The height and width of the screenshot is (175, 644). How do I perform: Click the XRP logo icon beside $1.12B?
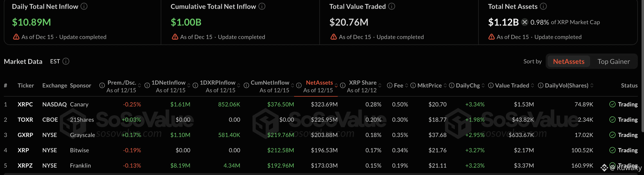click(525, 22)
